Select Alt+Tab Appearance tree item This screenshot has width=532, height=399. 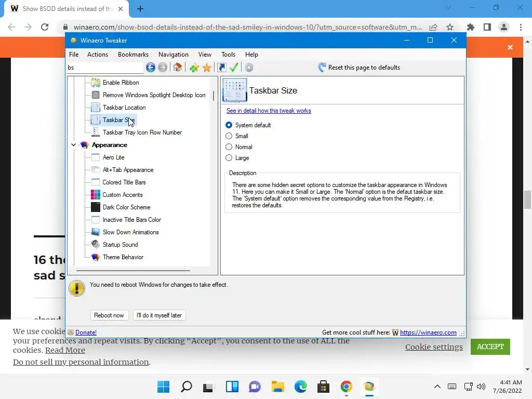click(128, 170)
